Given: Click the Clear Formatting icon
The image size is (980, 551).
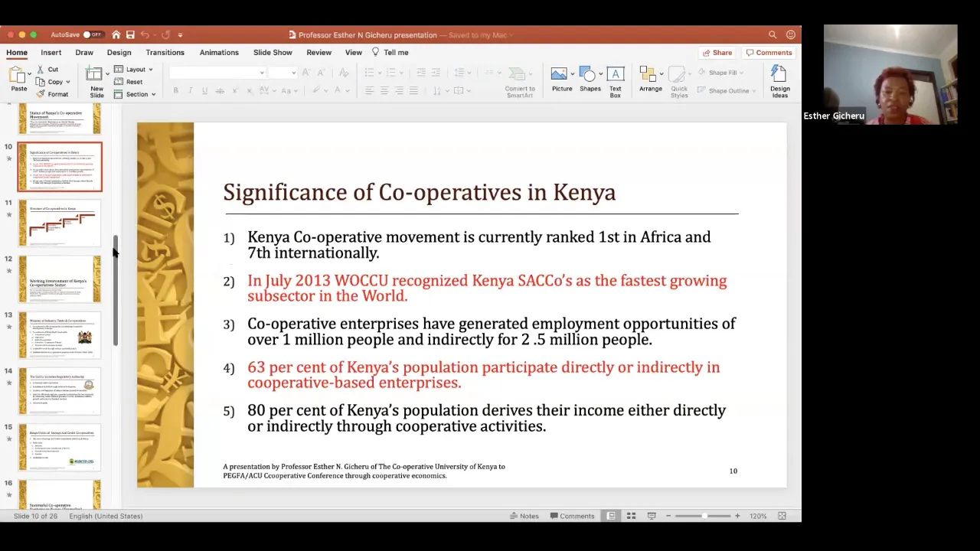Looking at the screenshot, I should (344, 73).
